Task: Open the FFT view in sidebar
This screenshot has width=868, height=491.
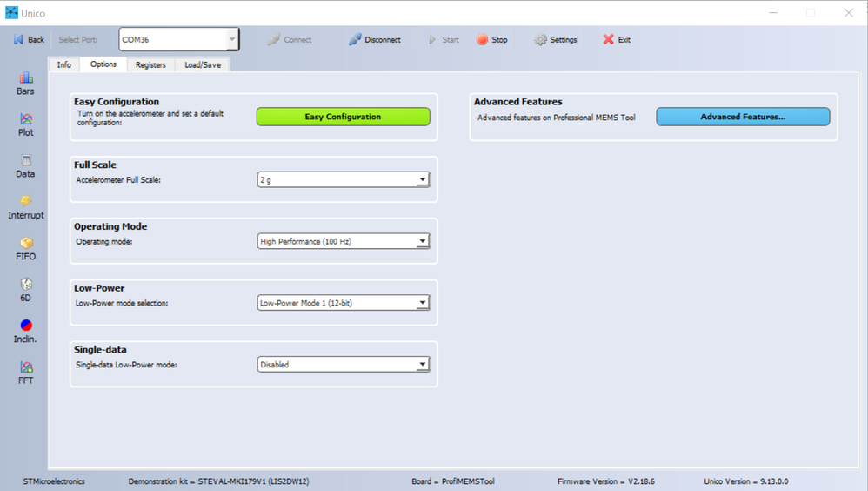Action: (25, 373)
